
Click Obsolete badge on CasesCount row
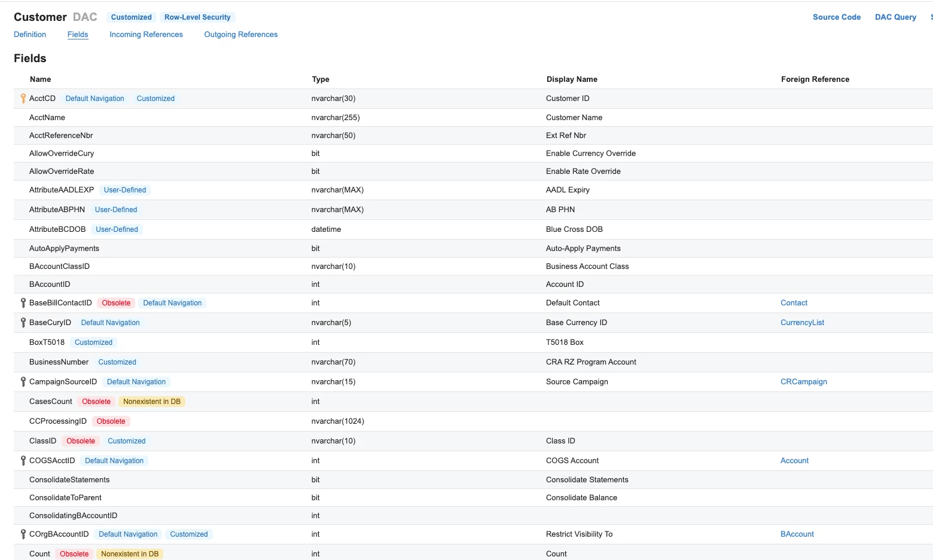(96, 402)
